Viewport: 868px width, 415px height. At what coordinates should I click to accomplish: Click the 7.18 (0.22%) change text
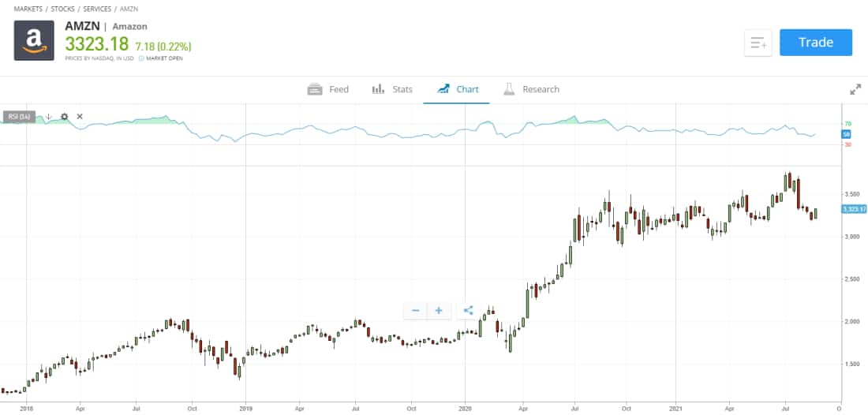click(x=163, y=46)
